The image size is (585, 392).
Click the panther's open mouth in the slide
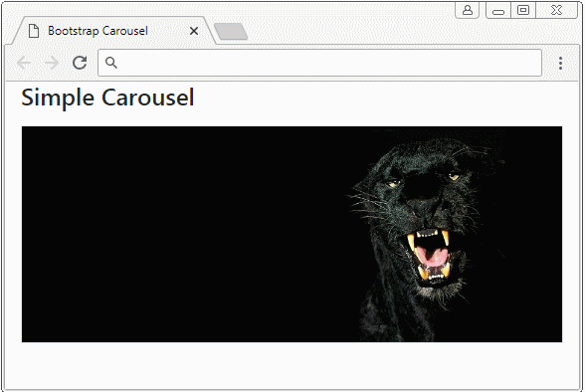(x=432, y=256)
